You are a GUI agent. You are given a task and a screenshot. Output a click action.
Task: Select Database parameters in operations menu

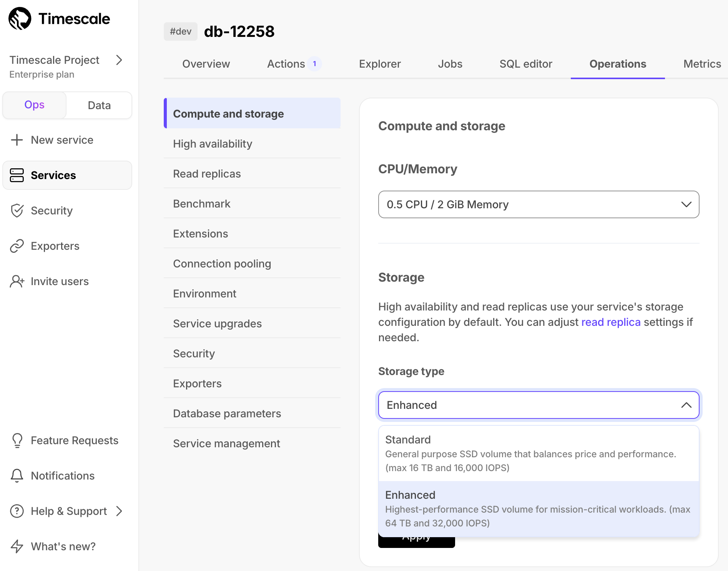pos(252,413)
